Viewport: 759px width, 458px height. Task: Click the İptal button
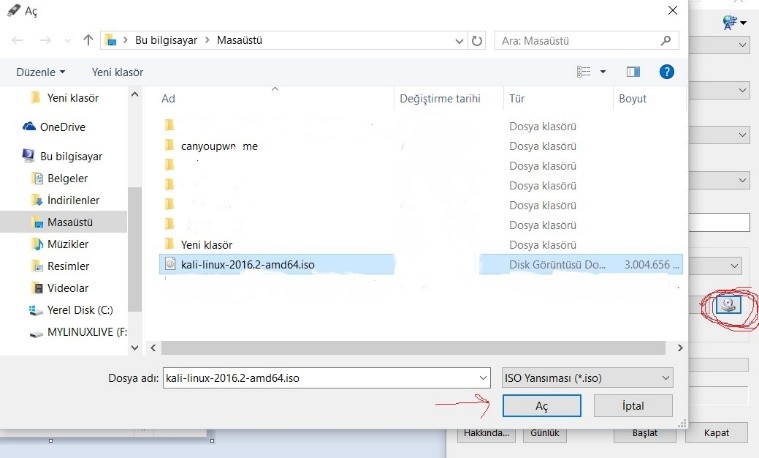tap(632, 405)
